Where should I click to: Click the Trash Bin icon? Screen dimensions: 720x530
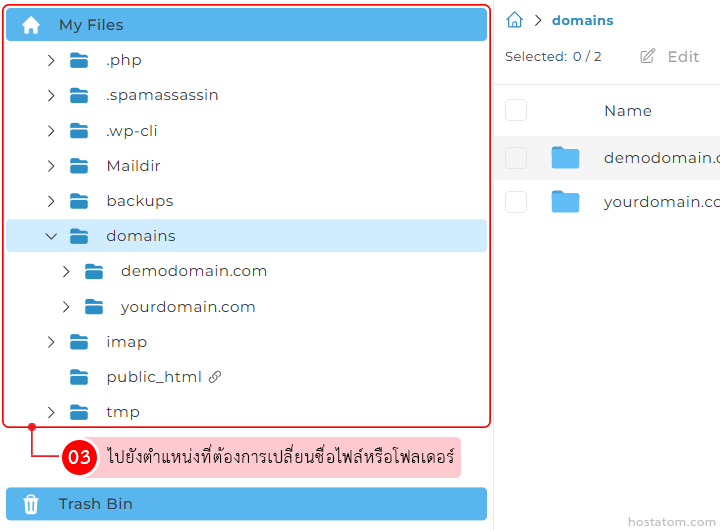[31, 504]
